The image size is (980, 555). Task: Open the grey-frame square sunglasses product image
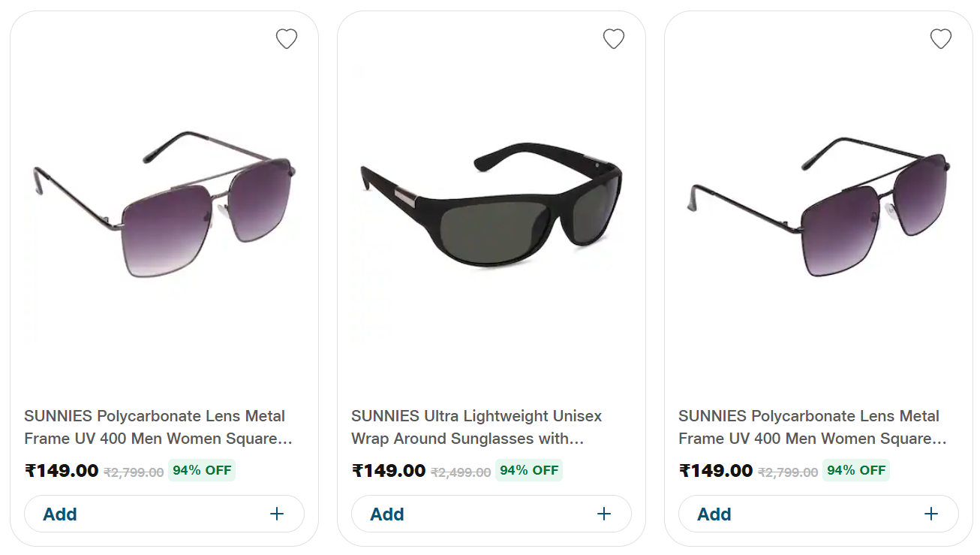164,204
